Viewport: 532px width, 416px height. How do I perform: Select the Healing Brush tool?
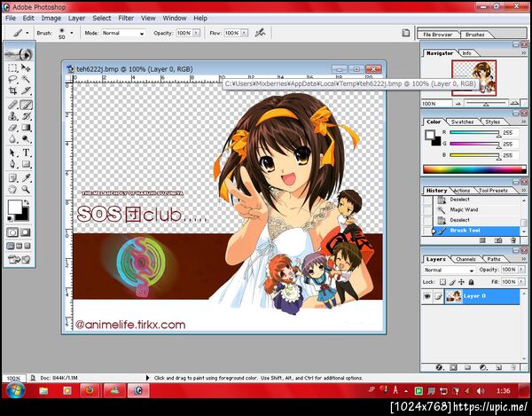coord(12,105)
